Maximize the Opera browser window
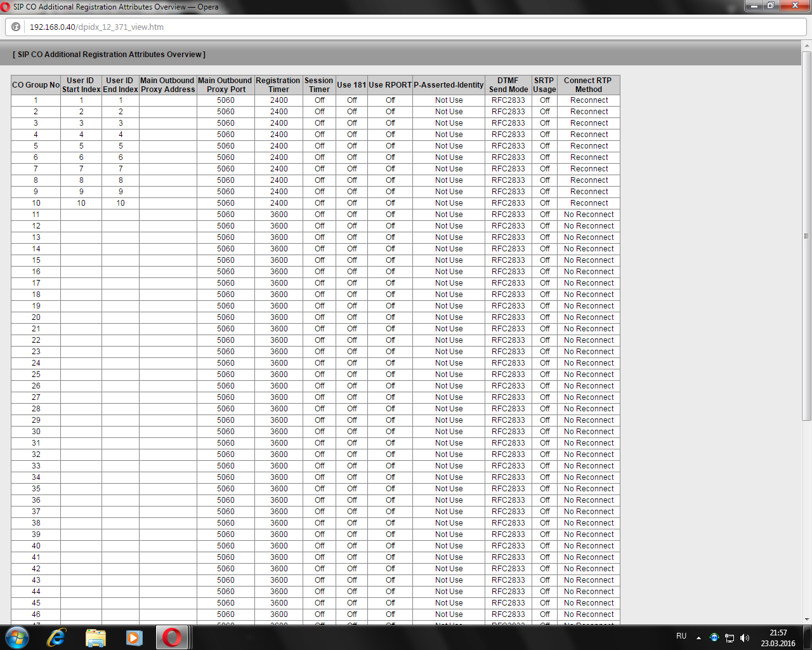This screenshot has height=650, width=812. point(771,6)
